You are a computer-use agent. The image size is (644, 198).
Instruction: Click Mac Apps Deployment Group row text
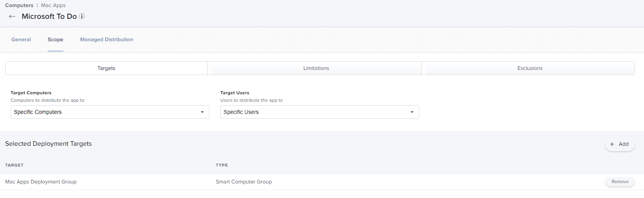coord(41,181)
